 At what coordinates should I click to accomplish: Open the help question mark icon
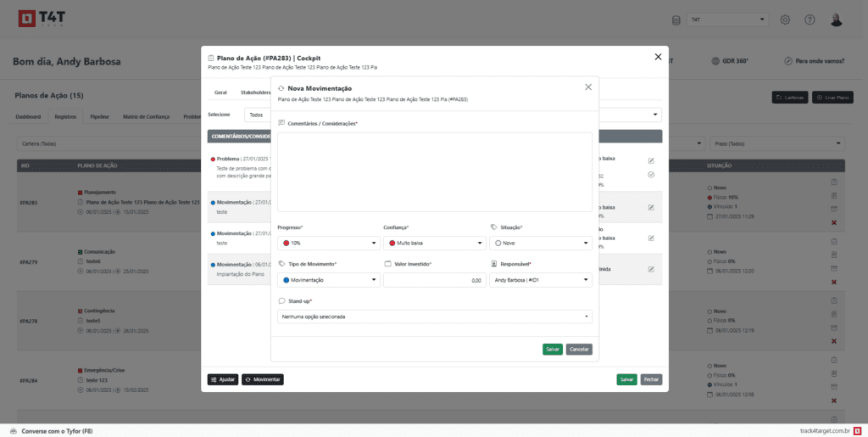(x=810, y=20)
